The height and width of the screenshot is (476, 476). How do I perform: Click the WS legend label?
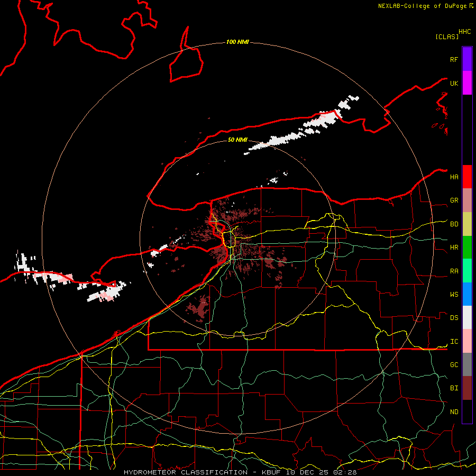pos(454,295)
